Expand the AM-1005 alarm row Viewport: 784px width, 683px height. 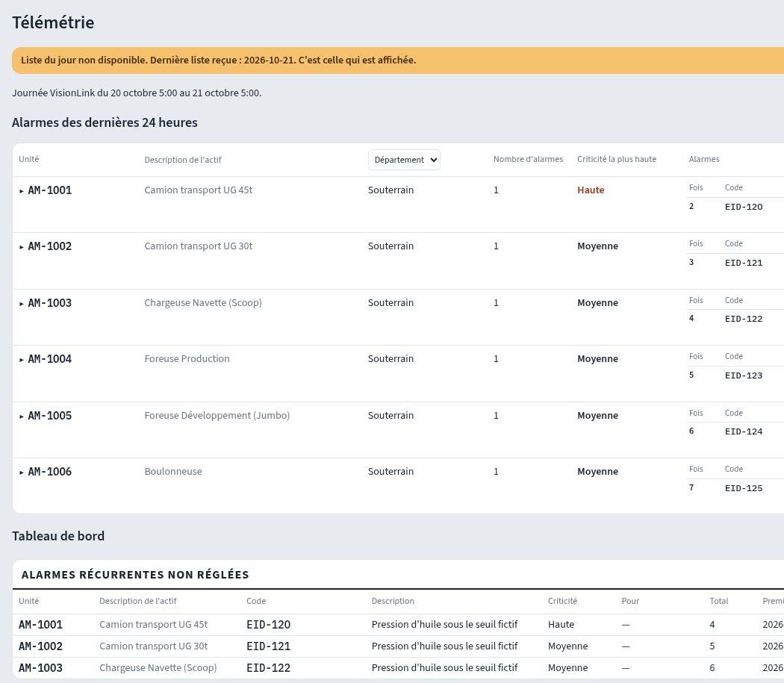(x=22, y=416)
